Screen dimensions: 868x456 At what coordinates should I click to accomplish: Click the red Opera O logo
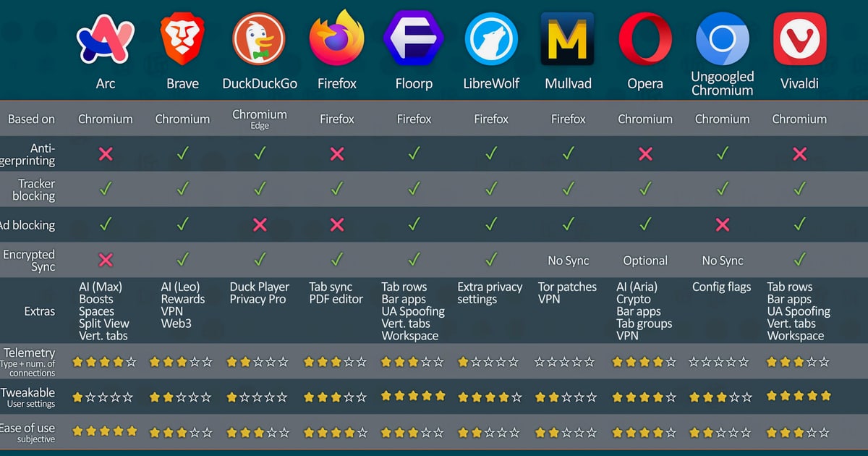pos(645,39)
